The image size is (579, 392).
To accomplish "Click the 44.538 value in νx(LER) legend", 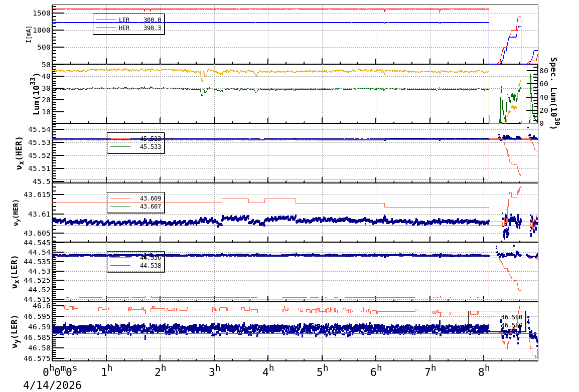I will [x=151, y=266].
